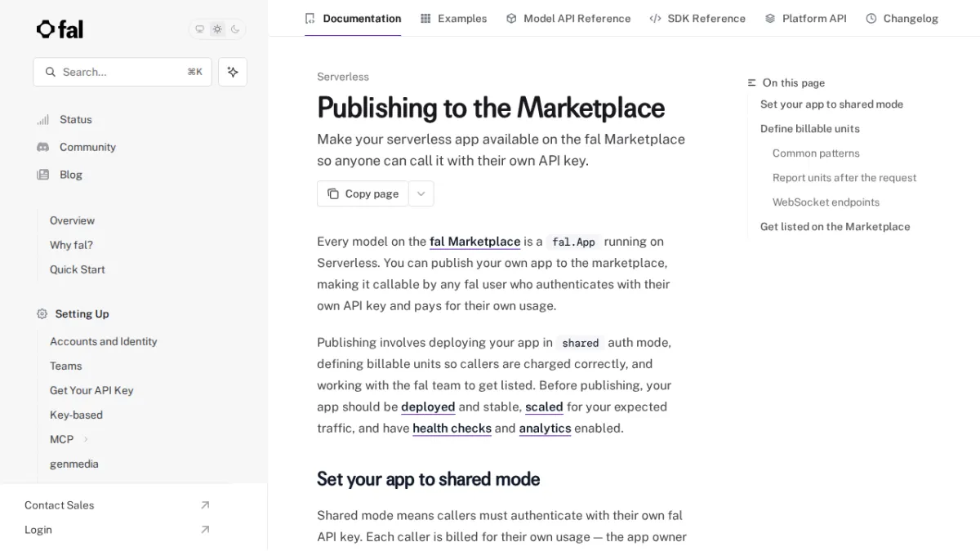Screen dimensions: 980x551
Task: Switch to Platform API tab
Action: click(x=805, y=18)
